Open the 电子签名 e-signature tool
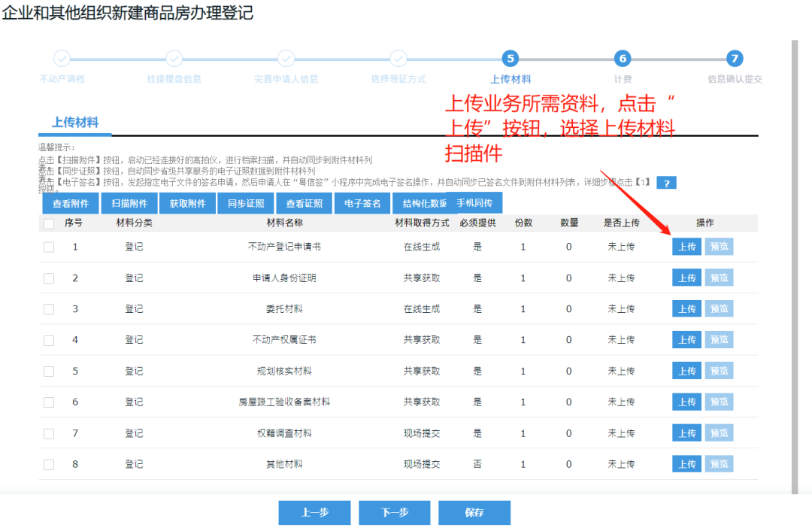This screenshot has width=812, height=528. [362, 202]
